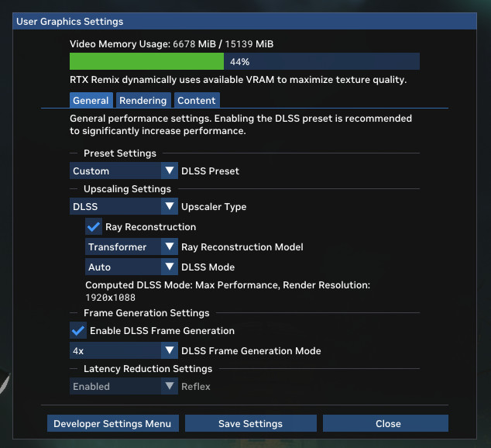Open the Custom DLSS Preset combo box

(x=124, y=171)
